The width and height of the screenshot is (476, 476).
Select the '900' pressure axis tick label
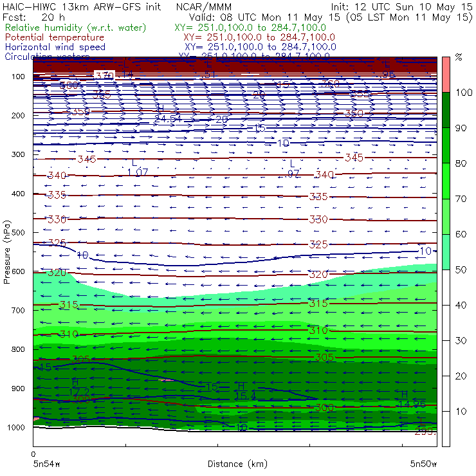18,389
